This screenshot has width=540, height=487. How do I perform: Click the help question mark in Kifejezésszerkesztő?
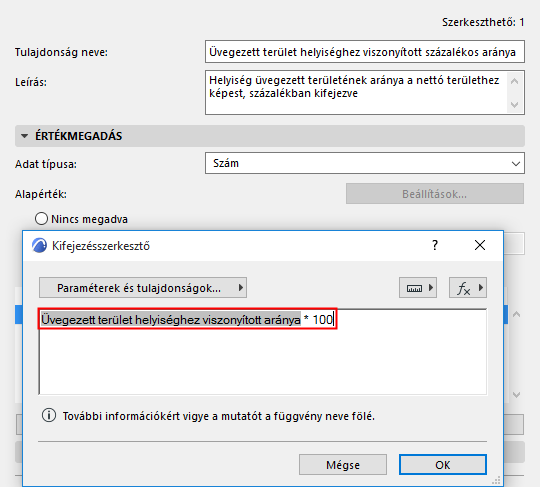pyautogui.click(x=435, y=245)
